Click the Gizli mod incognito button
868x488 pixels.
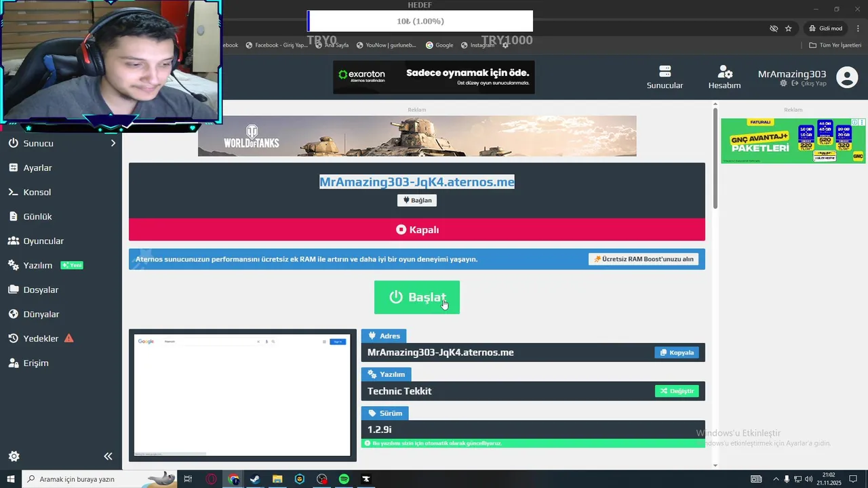click(x=825, y=28)
